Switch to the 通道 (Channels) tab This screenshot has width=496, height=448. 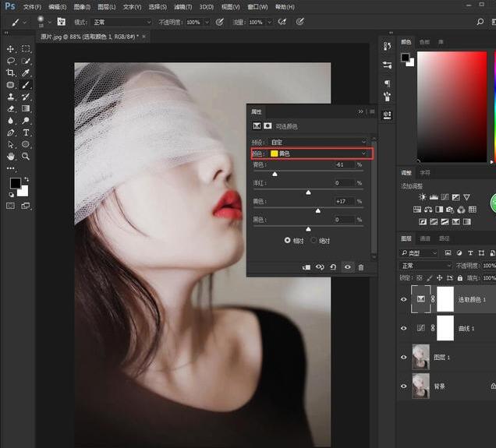(x=425, y=238)
